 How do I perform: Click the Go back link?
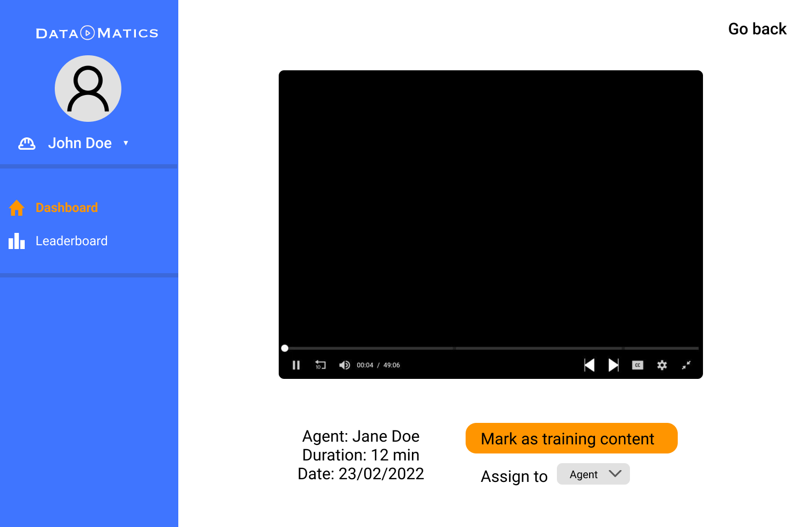pos(757,29)
